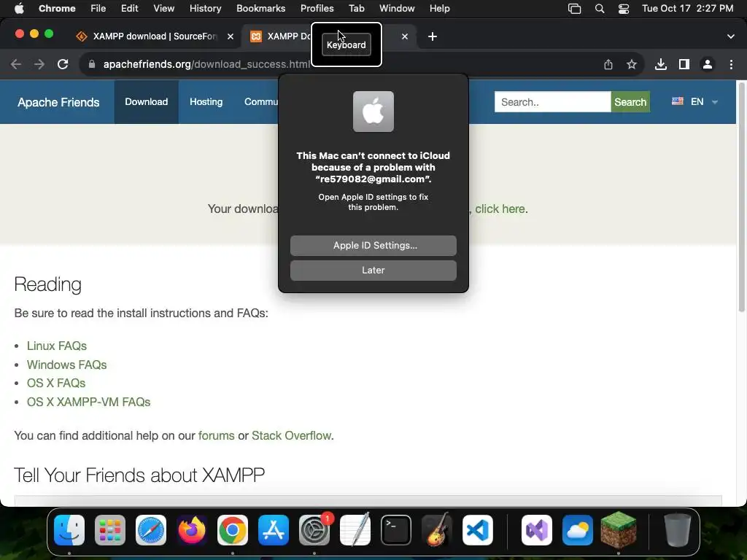The width and height of the screenshot is (747, 560).
Task: Expand the tab search chevron
Action: [x=731, y=36]
